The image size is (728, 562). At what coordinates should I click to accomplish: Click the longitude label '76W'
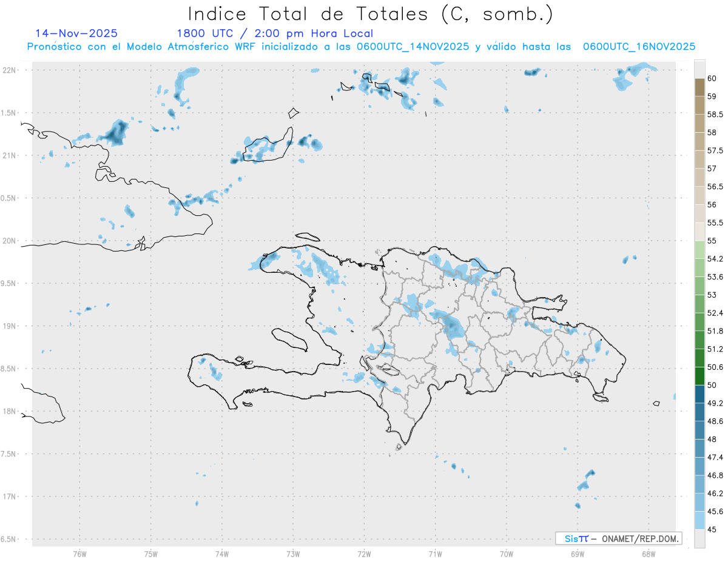click(x=79, y=554)
